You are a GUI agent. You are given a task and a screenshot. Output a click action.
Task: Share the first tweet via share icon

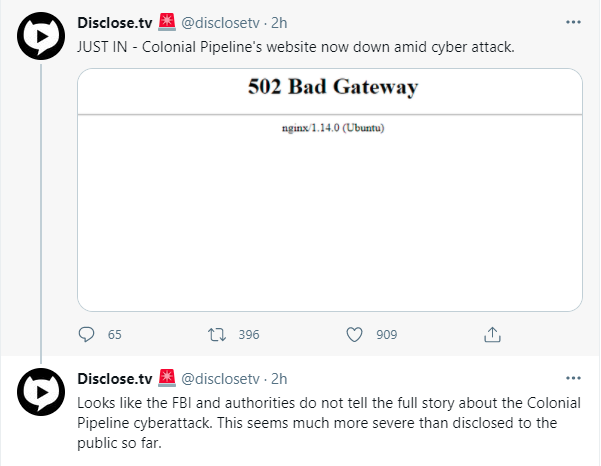coord(492,335)
